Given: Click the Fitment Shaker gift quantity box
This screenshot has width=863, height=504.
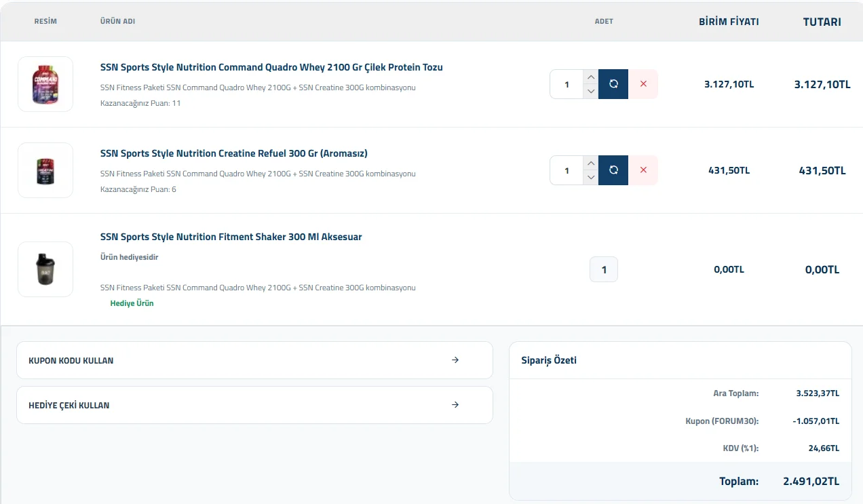Looking at the screenshot, I should point(604,269).
